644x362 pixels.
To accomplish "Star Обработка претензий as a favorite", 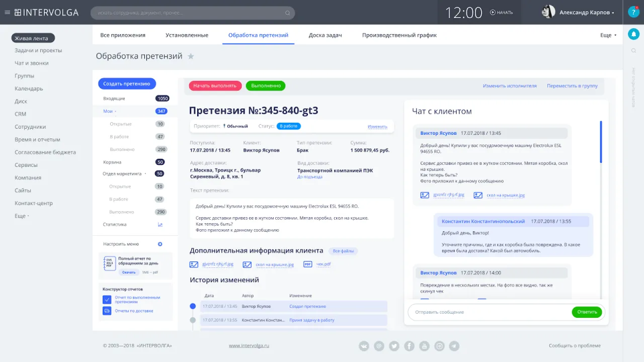I will (x=191, y=56).
